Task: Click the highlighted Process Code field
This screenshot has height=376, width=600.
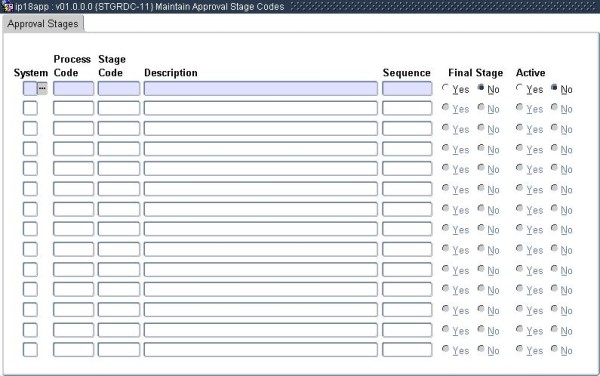Action: point(73,88)
